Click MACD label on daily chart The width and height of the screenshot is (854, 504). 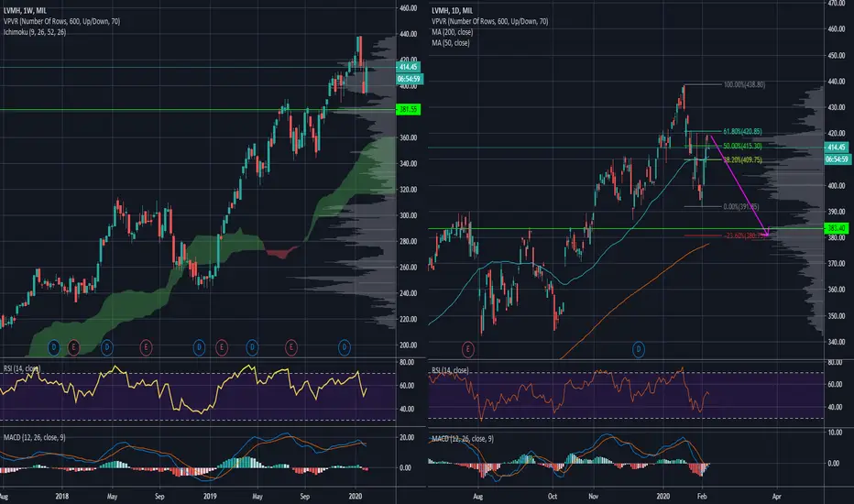(x=463, y=439)
